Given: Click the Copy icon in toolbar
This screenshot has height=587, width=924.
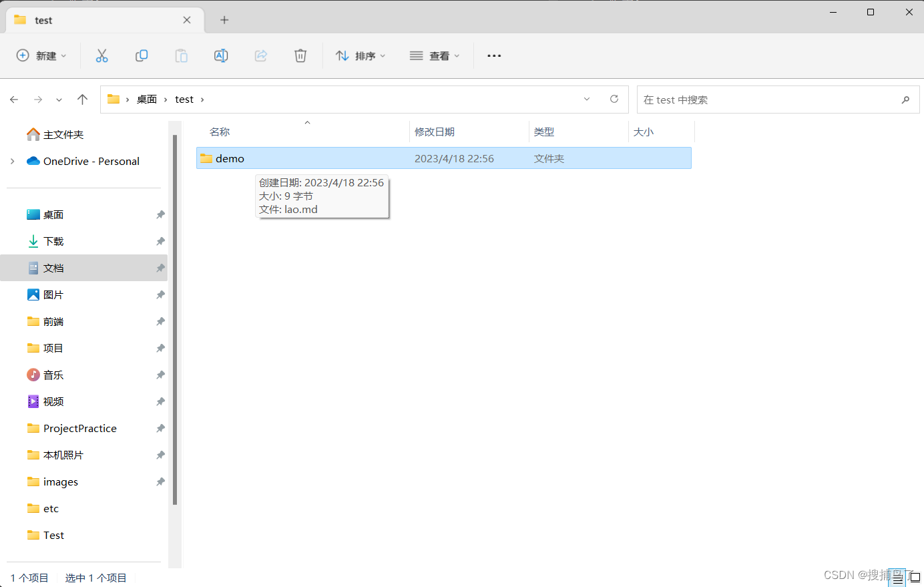Looking at the screenshot, I should (x=142, y=56).
